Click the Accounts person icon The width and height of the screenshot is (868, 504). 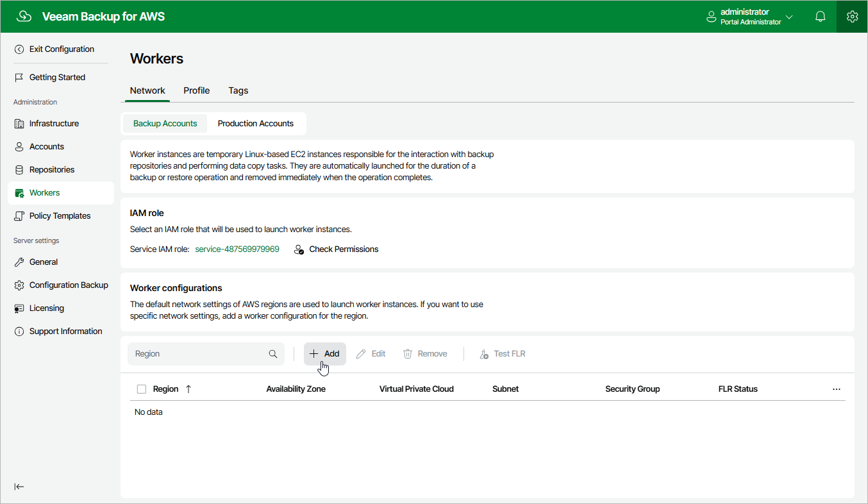(19, 147)
